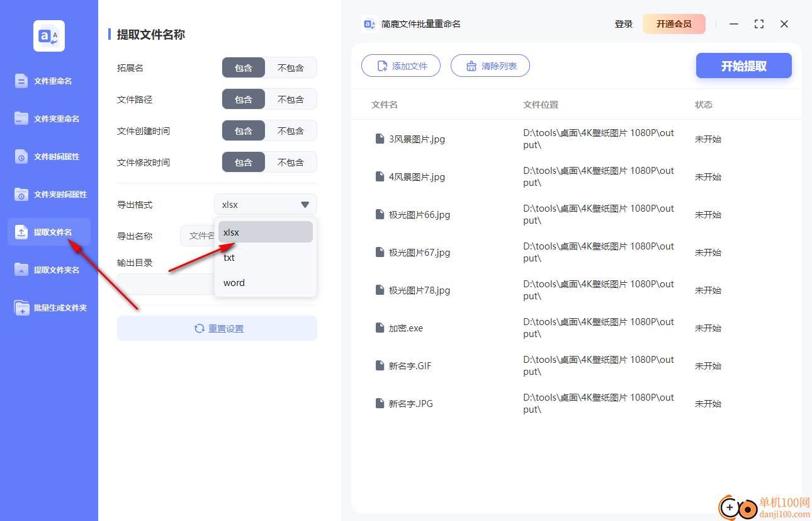
Task: Open 批量生成文件夹 section
Action: (49, 307)
